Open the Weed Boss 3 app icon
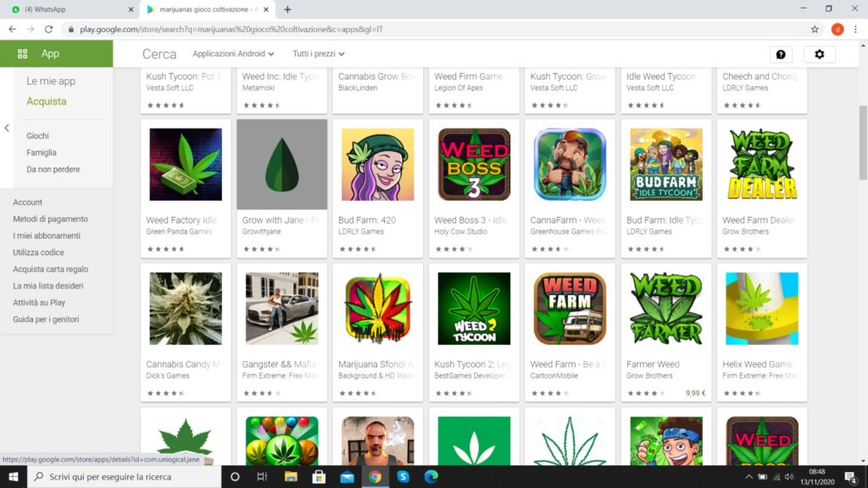Image resolution: width=868 pixels, height=488 pixels. tap(474, 164)
